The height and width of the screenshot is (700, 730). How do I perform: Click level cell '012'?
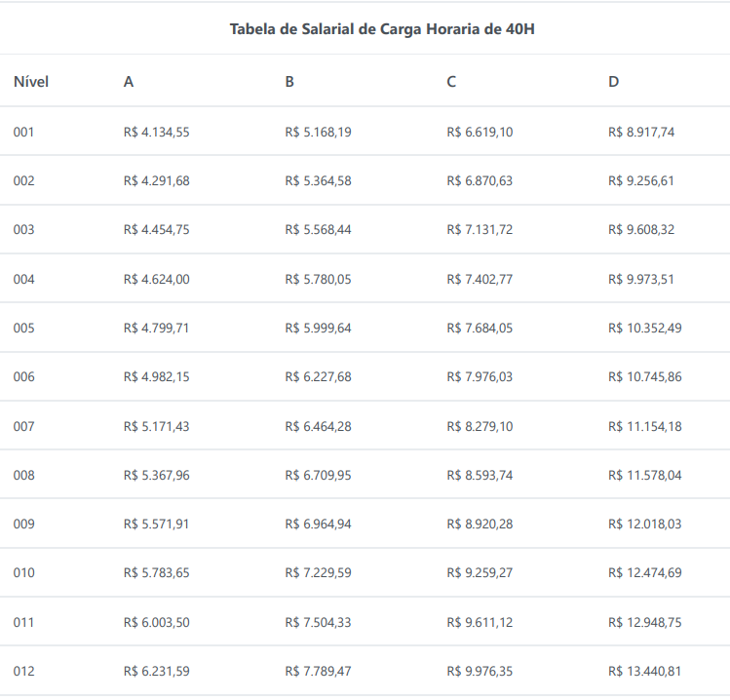[x=23, y=671]
